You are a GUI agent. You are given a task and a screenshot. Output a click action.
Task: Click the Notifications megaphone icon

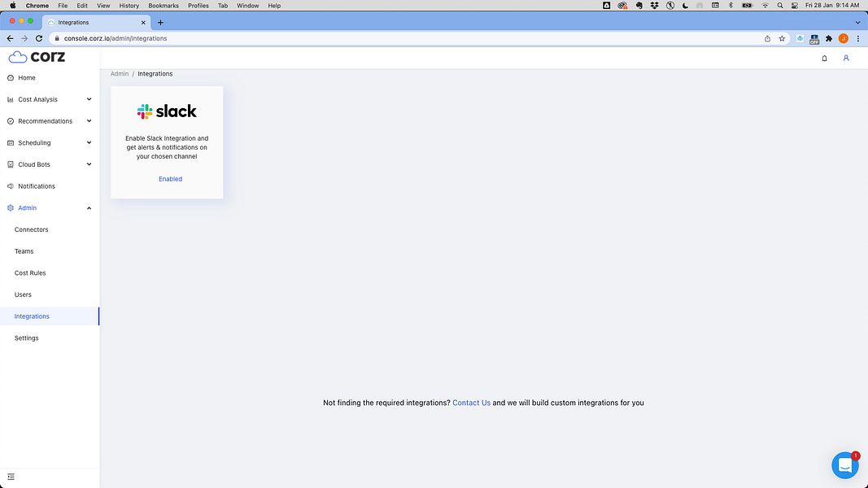(x=11, y=186)
